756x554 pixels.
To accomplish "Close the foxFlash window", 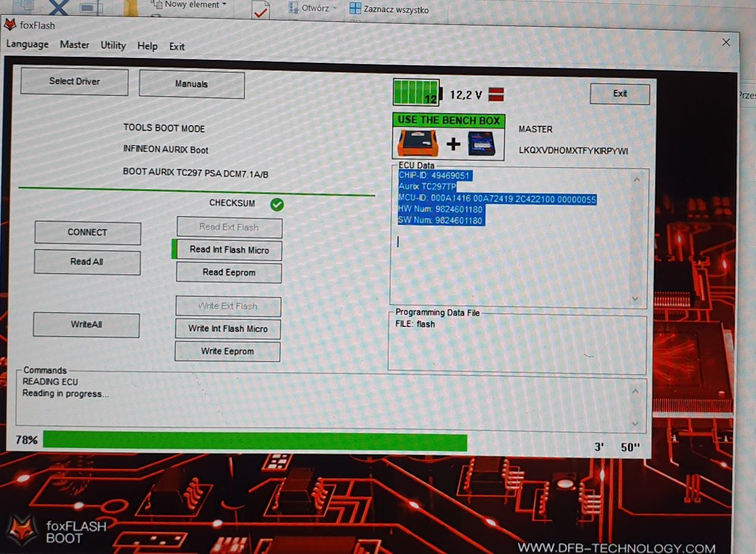I will [726, 42].
